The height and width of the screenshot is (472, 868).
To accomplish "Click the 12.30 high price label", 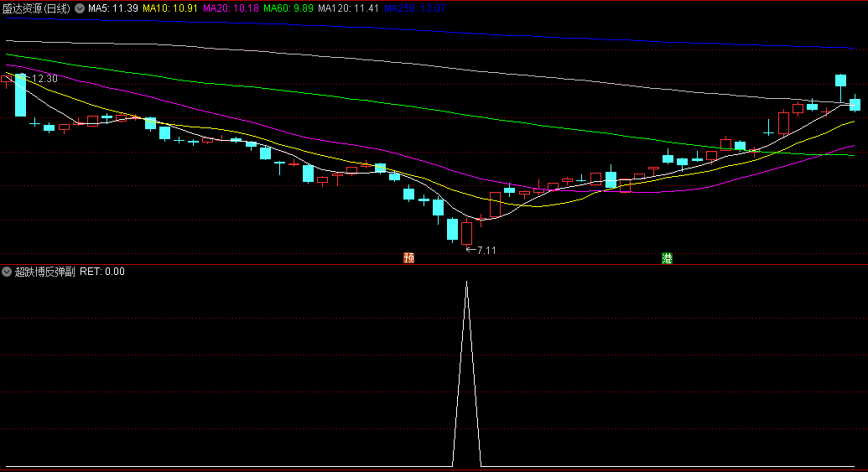I will point(44,79).
